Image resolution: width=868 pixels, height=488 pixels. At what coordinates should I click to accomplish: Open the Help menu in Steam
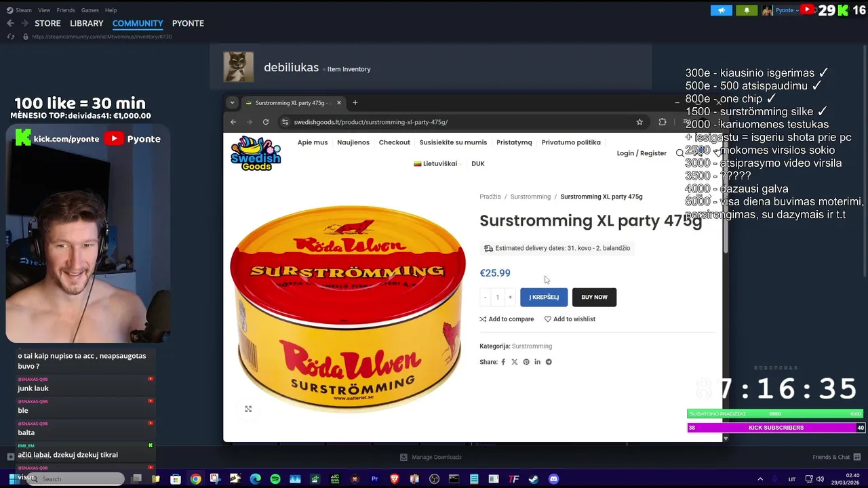coord(111,10)
